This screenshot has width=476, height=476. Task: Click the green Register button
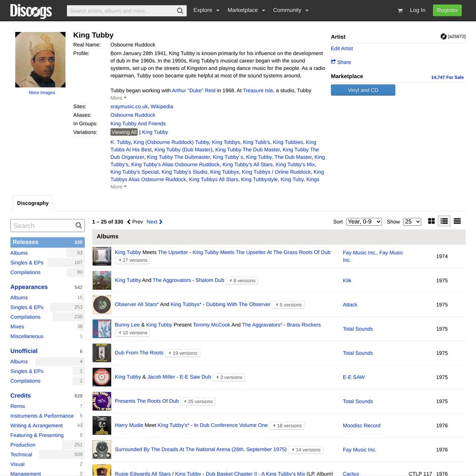click(447, 10)
